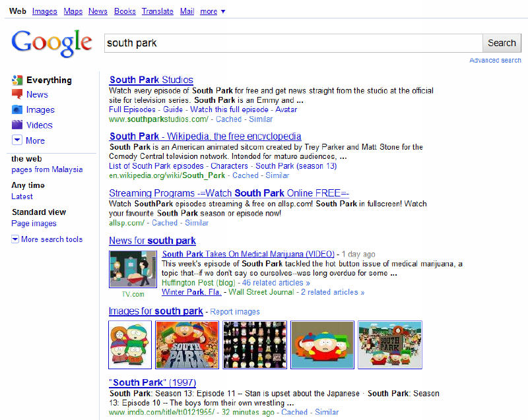This screenshot has width=528, height=420.
Task: Open Cached link for the IMDb result
Action: click(294, 412)
